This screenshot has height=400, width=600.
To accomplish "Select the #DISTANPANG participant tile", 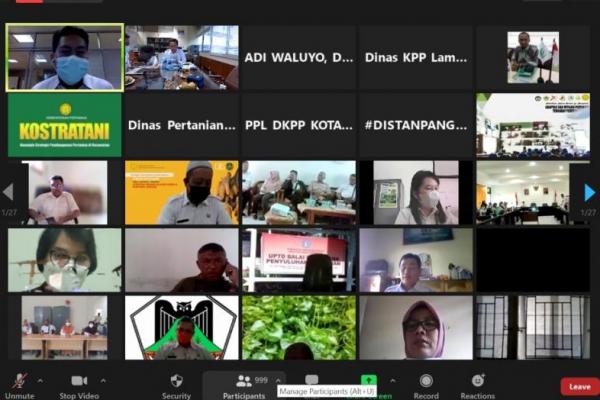I will tap(415, 125).
